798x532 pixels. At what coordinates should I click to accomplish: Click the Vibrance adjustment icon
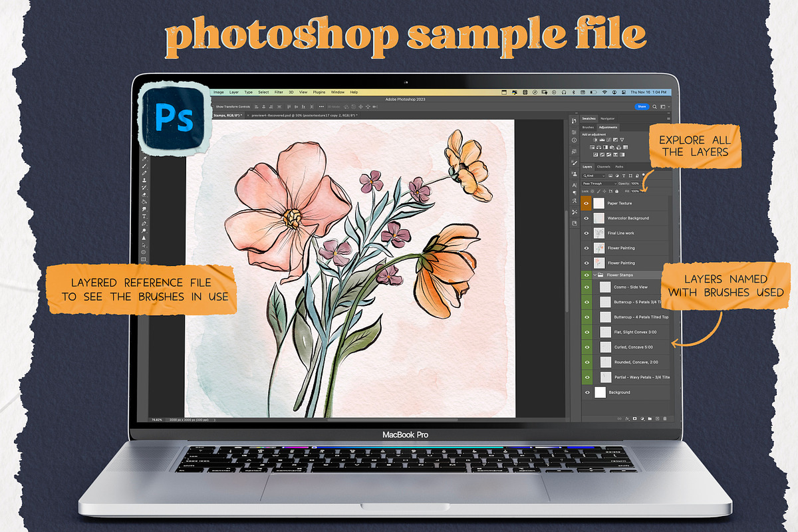(x=622, y=140)
